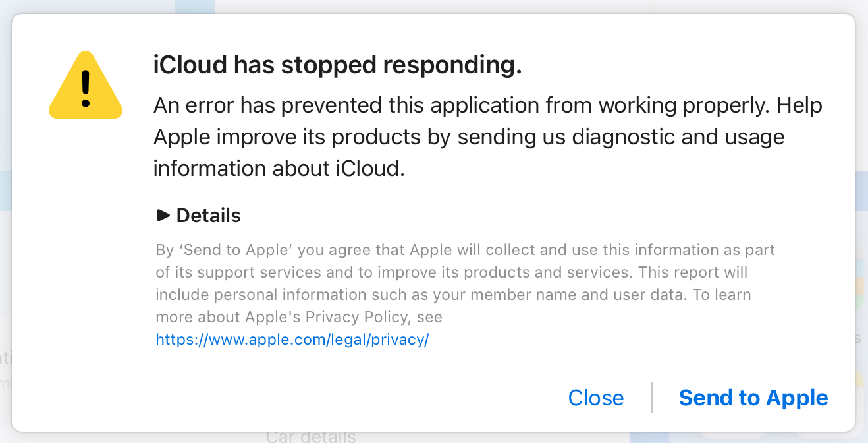Select the iCloud has stopped responding title
The width and height of the screenshot is (868, 443).
(337, 65)
